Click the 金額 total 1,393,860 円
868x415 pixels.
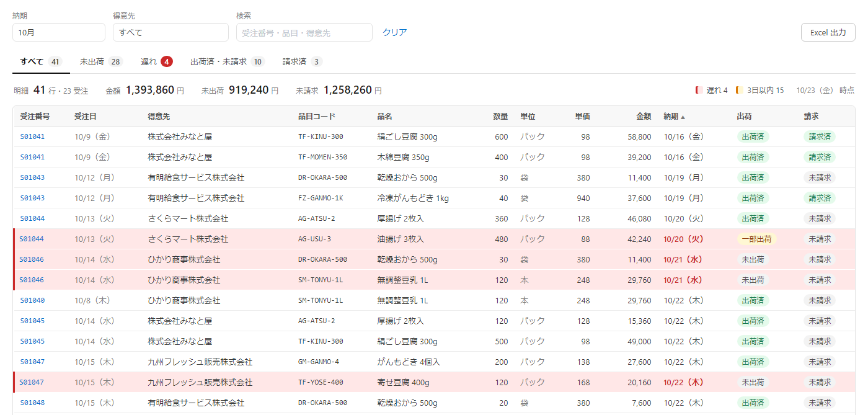click(144, 91)
